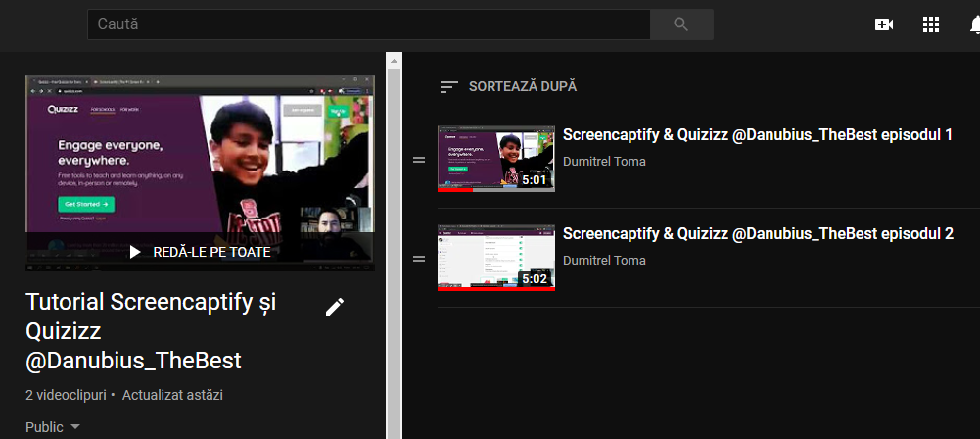Open Dumitrel Toma channel under episodul 1
Screen dimensions: 980x439
coord(604,161)
